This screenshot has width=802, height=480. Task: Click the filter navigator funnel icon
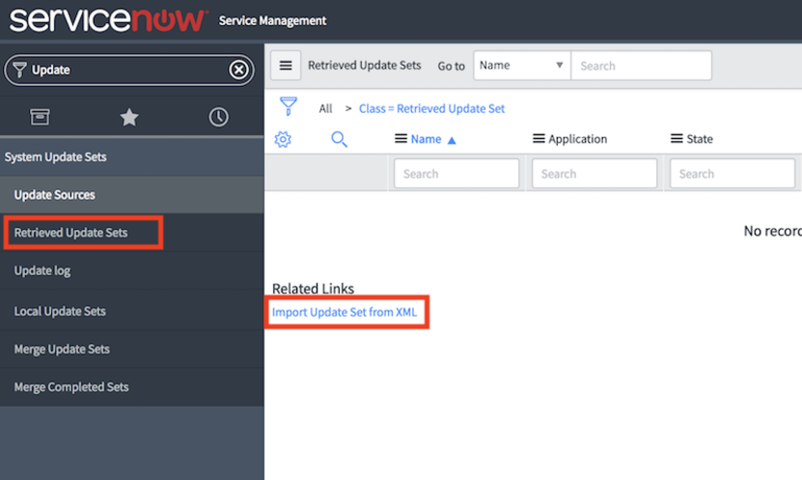point(19,70)
